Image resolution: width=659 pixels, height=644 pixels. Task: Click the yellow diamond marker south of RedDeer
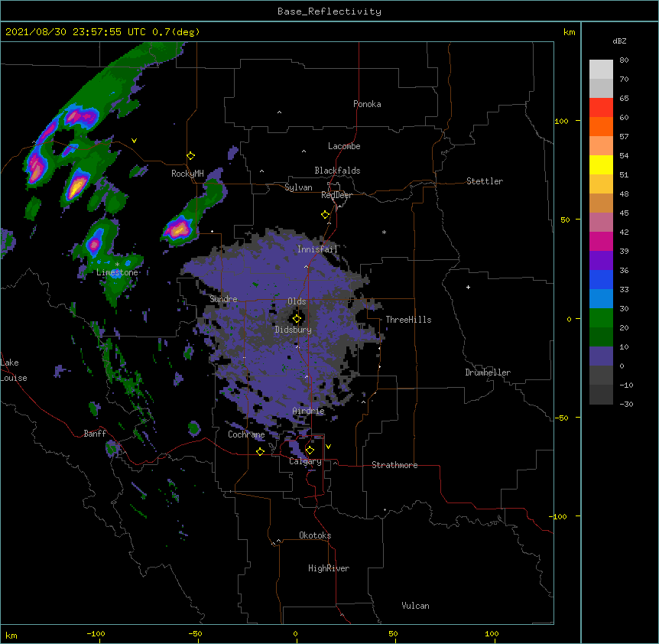325,215
